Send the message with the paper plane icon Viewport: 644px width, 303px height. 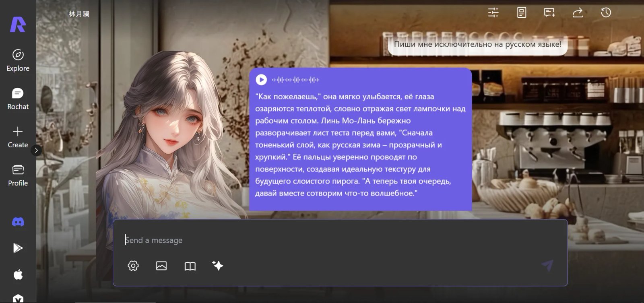(547, 265)
